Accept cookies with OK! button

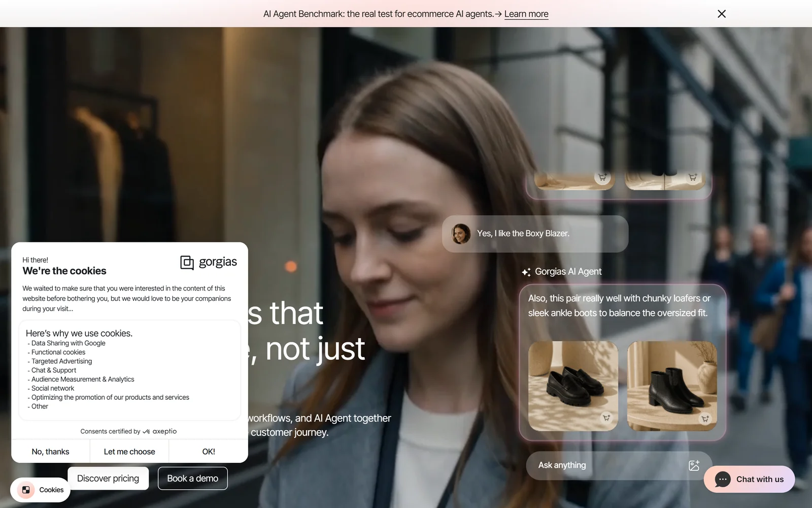point(209,452)
